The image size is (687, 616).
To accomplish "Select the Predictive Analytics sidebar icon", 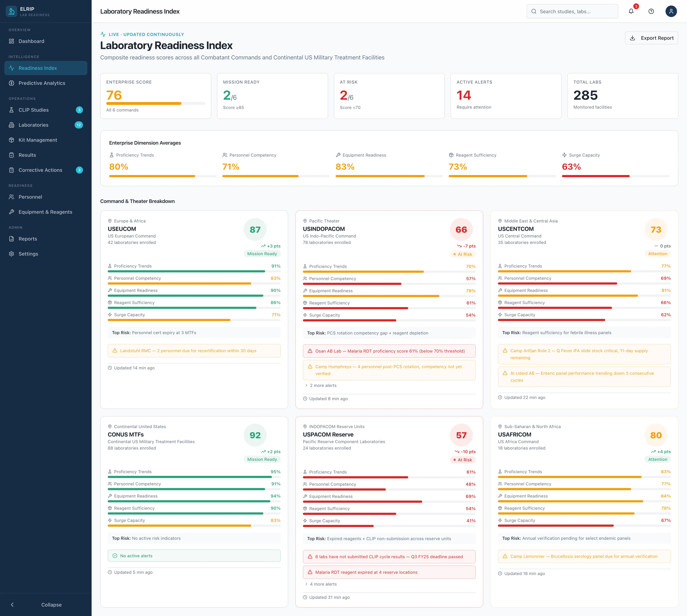I will click(x=11, y=83).
